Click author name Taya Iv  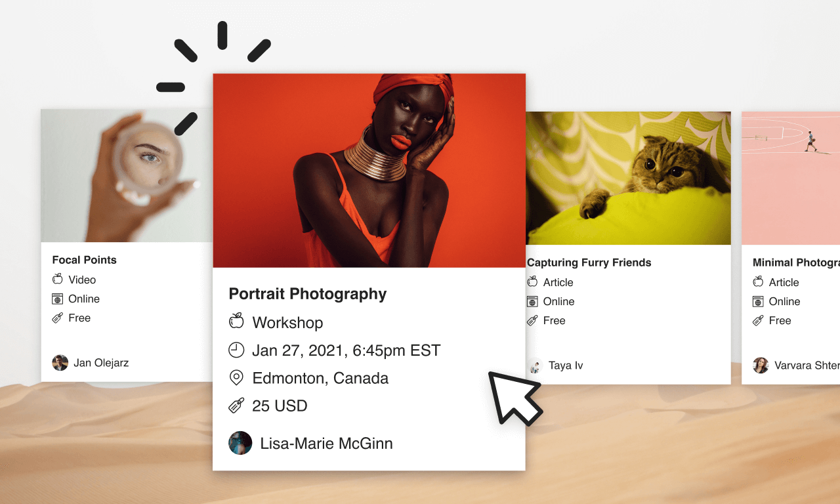[x=566, y=366]
